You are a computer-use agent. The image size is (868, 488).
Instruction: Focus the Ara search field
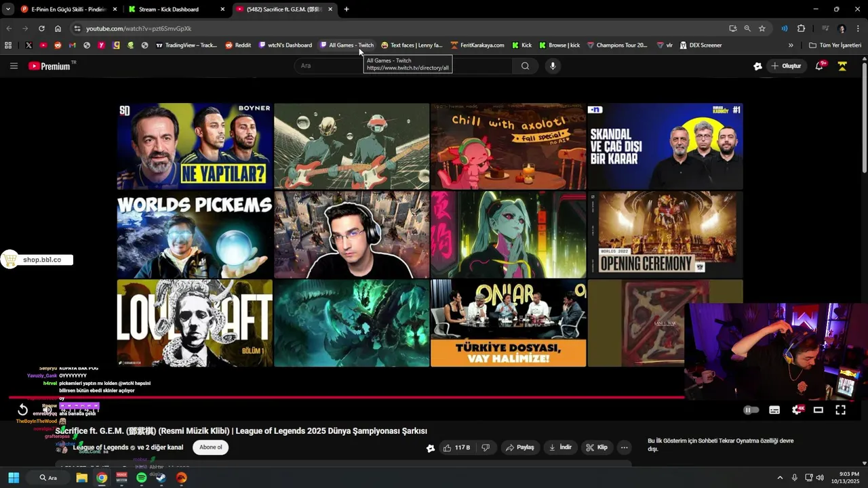pyautogui.click(x=403, y=66)
